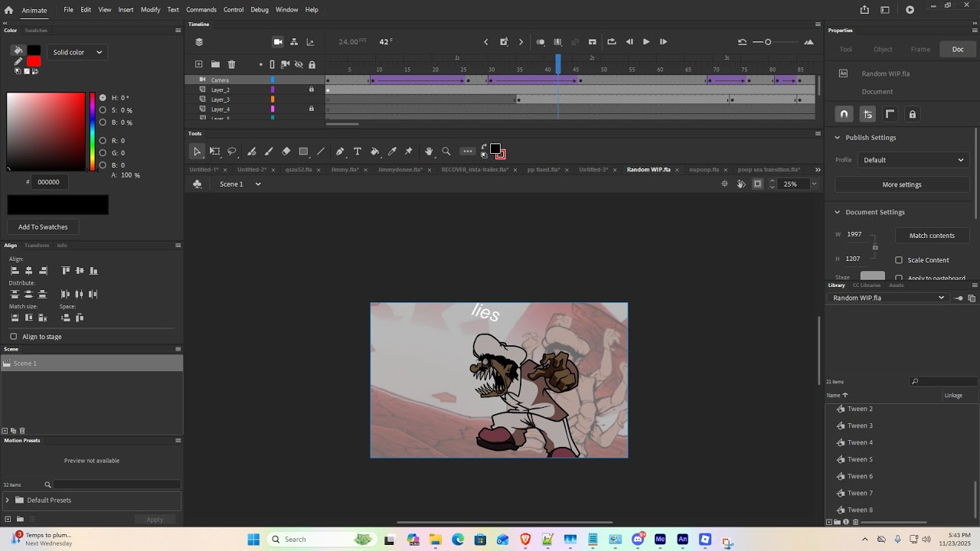Select the Zoom tool
Viewport: 980px width, 551px height.
[446, 152]
